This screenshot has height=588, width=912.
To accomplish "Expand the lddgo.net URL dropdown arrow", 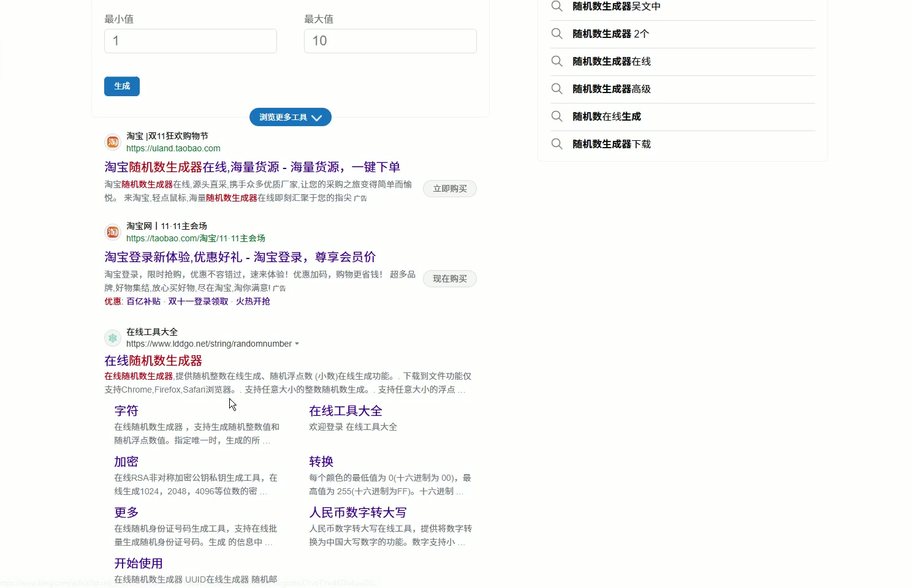I will click(297, 344).
